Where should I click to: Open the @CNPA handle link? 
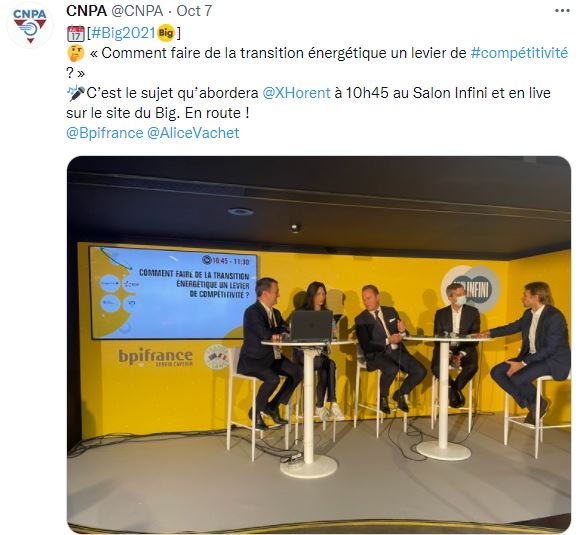[x=137, y=11]
